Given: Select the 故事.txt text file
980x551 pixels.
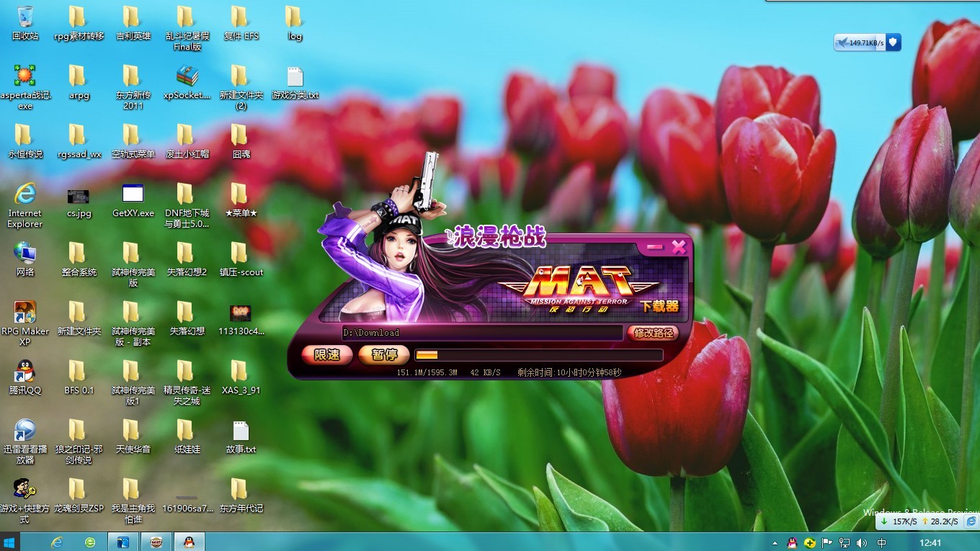Looking at the screenshot, I should click(x=241, y=436).
